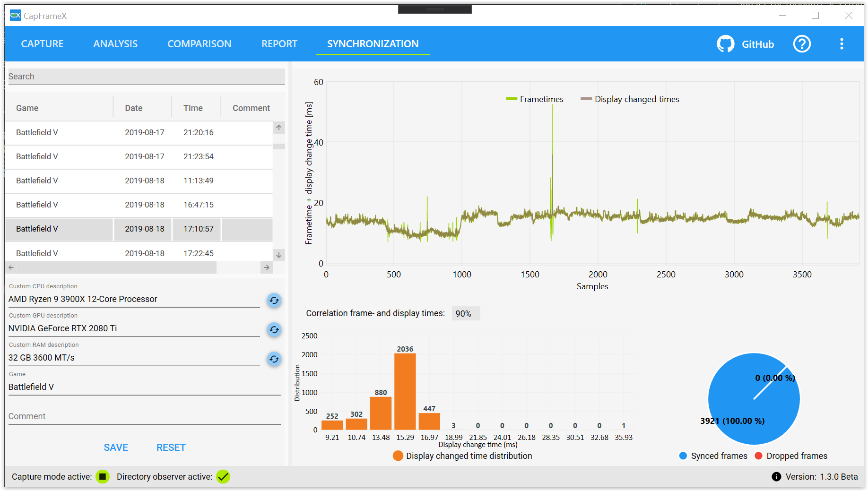Screen dimensions: 868x491
Task: Open the help question mark icon
Action: coord(802,44)
